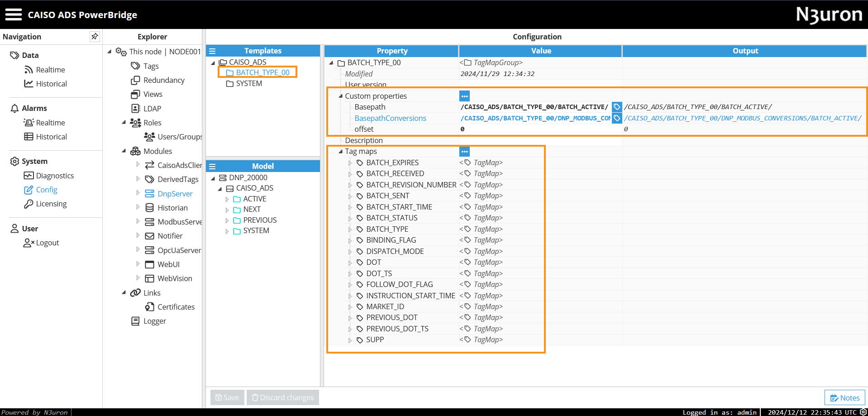
Task: Click the BasepathConversions tag picker icon
Action: tap(616, 118)
